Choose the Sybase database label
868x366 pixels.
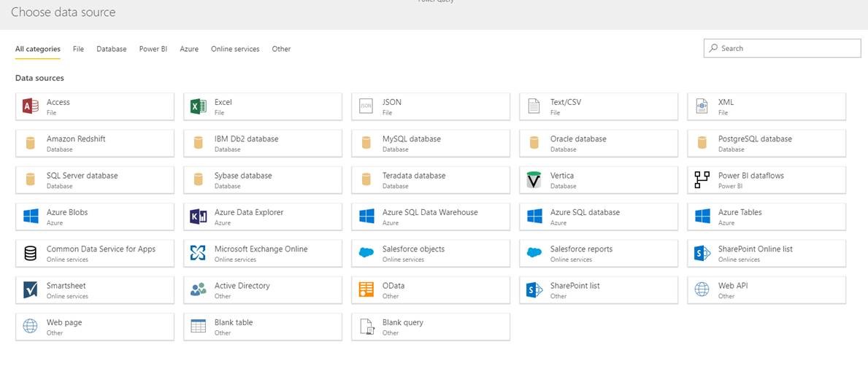coord(243,175)
